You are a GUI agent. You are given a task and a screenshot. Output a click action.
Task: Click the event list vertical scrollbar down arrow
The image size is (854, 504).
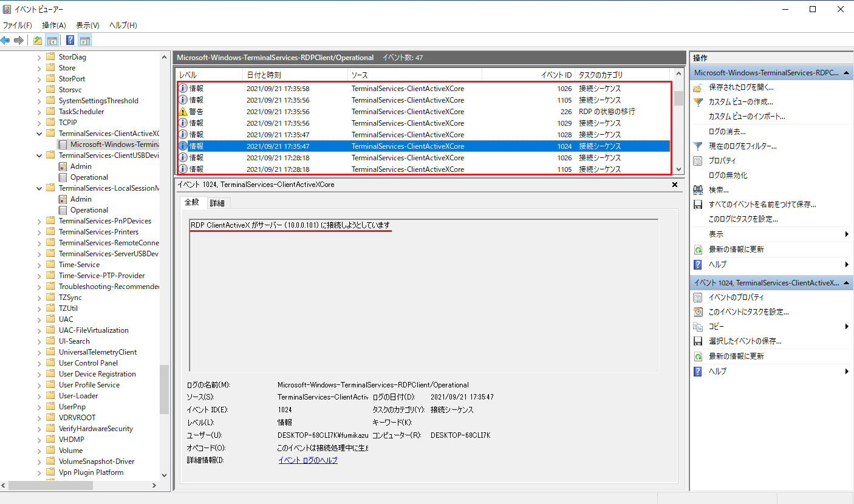click(x=679, y=169)
